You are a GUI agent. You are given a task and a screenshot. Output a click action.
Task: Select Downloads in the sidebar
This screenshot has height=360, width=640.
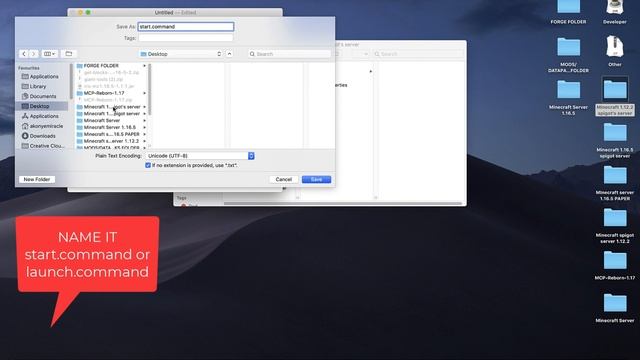[43, 136]
